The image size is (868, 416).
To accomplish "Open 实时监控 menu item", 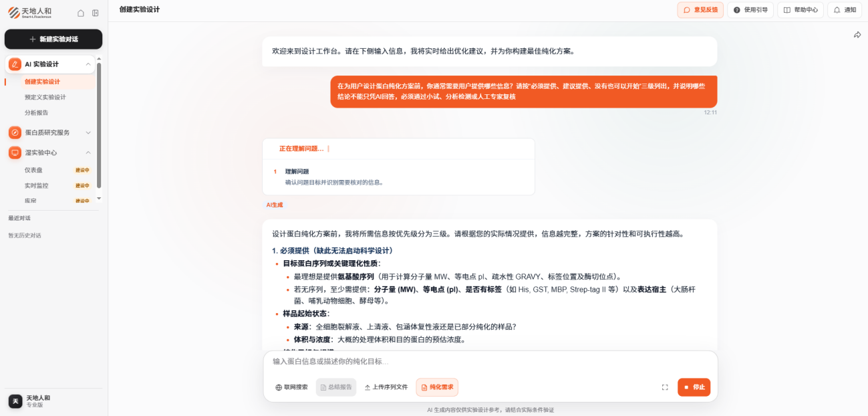I will click(x=37, y=185).
